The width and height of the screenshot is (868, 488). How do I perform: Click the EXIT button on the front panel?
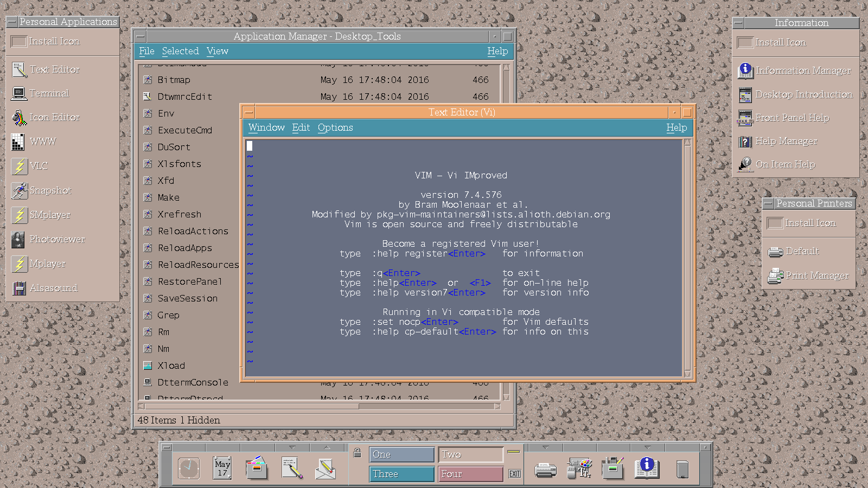pos(515,474)
